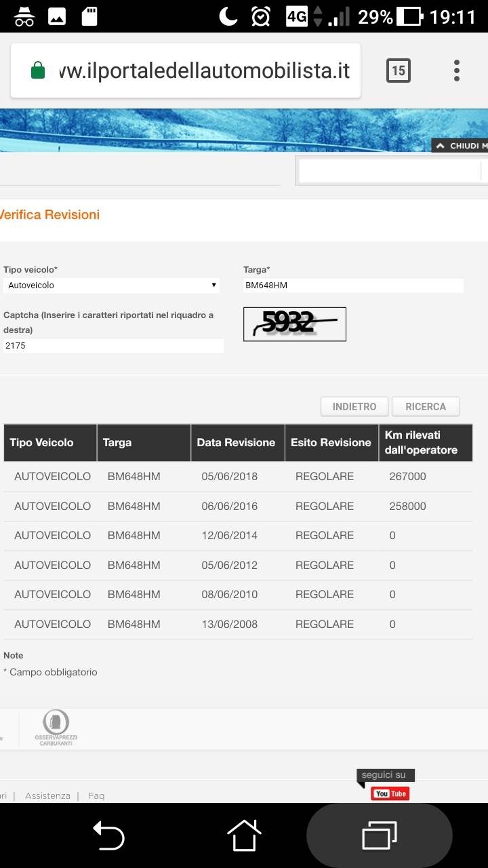This screenshot has height=868, width=488.
Task: Focus the Targa plate input field
Action: (x=352, y=285)
